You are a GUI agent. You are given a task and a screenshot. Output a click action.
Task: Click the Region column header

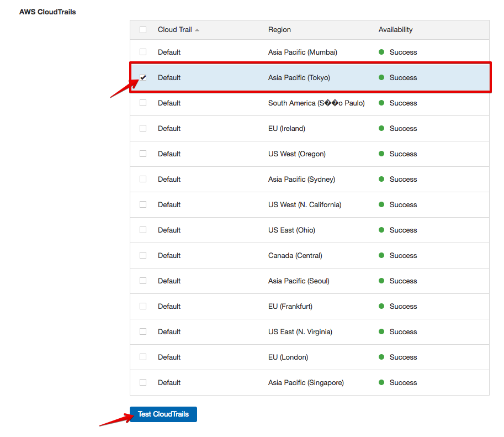(279, 29)
